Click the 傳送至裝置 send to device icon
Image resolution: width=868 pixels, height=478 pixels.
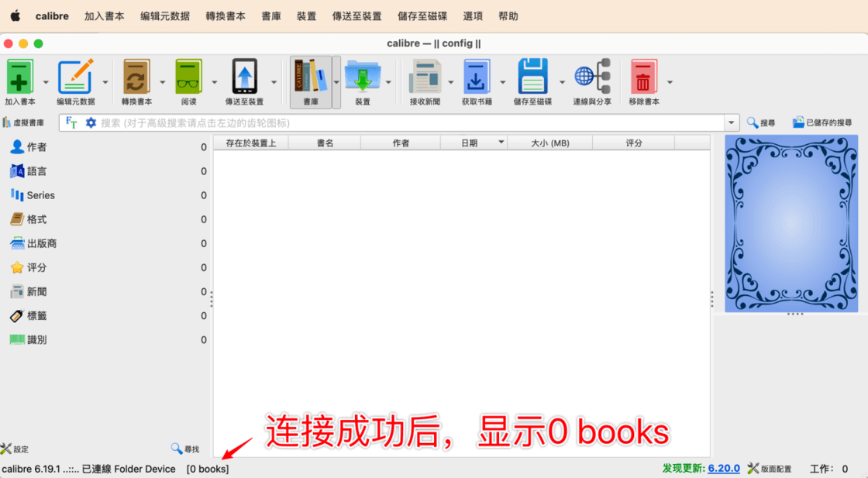coord(244,77)
